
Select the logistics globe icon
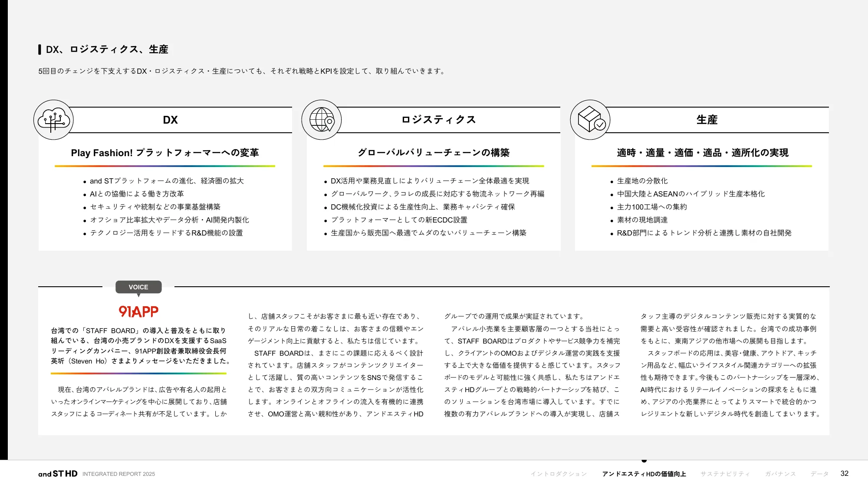[x=322, y=120]
